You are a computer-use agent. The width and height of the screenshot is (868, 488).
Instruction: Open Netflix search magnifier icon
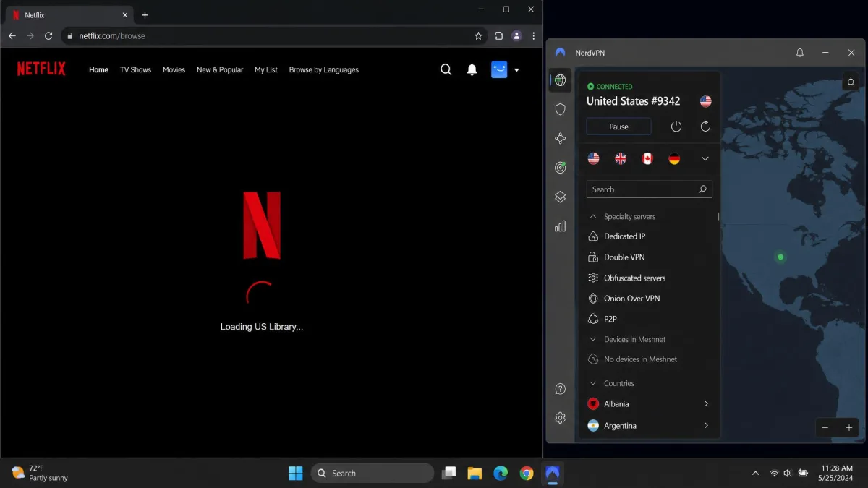click(x=446, y=69)
